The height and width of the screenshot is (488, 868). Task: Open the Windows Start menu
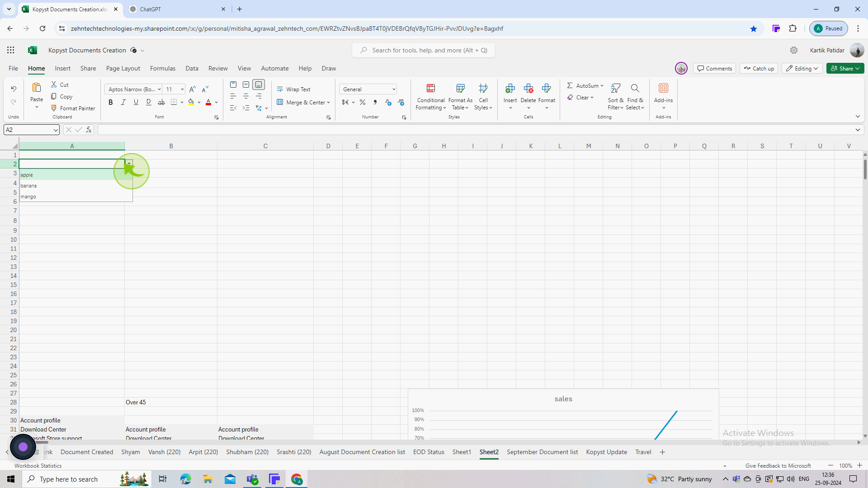pos(11,479)
